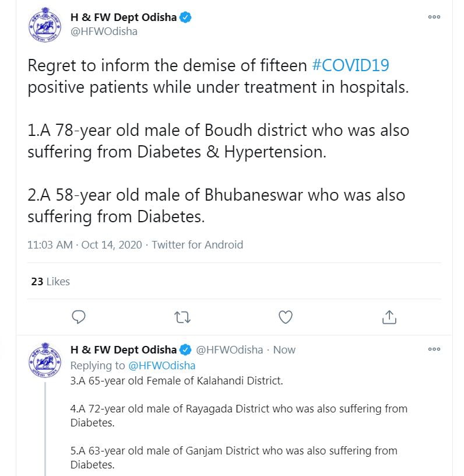Click 'H & FW Dept Odisha' name in main tweet
The width and height of the screenshot is (464, 476).
123,17
